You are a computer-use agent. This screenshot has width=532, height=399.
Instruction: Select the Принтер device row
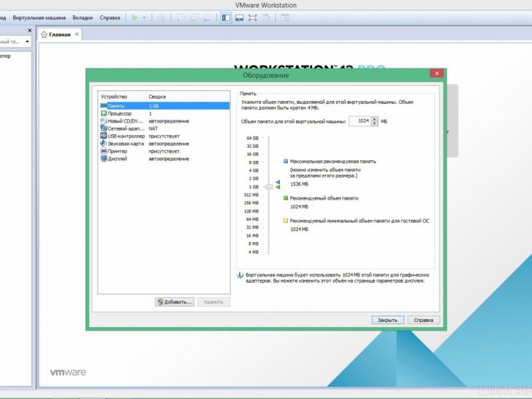click(x=164, y=152)
